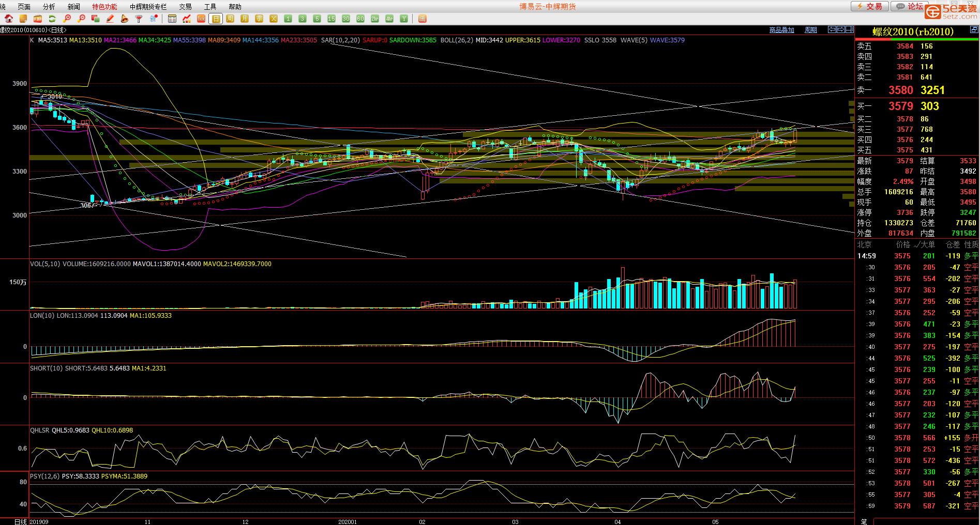Select sell-one price 3580
Screen dimensions: 980x525
[901, 90]
